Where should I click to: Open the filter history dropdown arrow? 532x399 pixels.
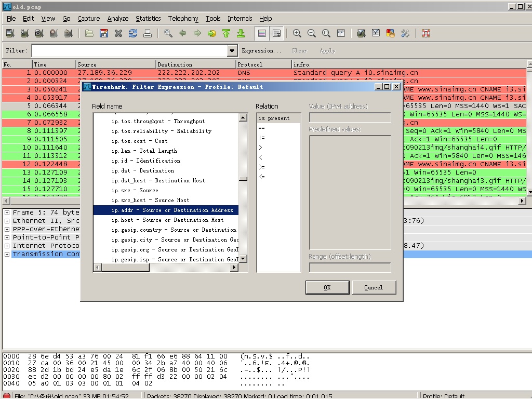coord(232,50)
